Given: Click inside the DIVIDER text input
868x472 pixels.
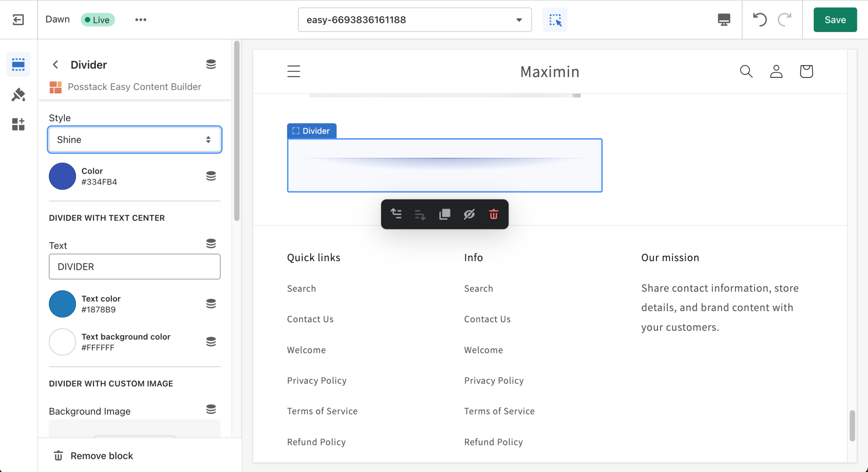Looking at the screenshot, I should click(134, 266).
